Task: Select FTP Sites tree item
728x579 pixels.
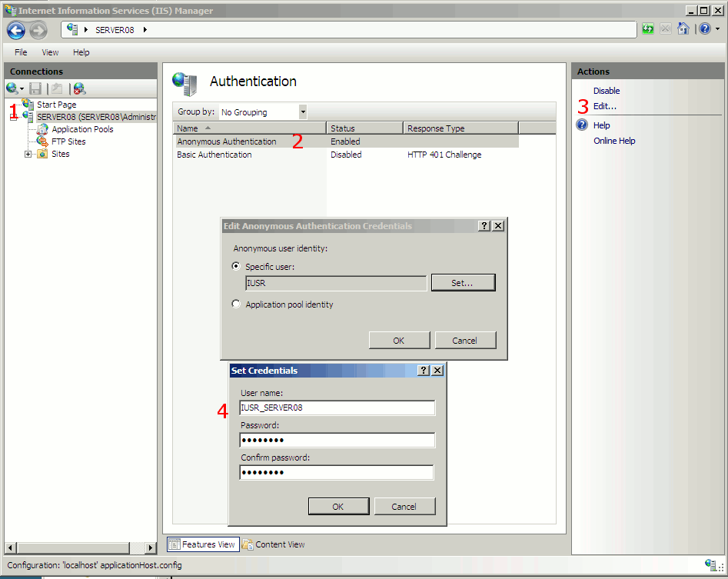Action: [x=68, y=141]
